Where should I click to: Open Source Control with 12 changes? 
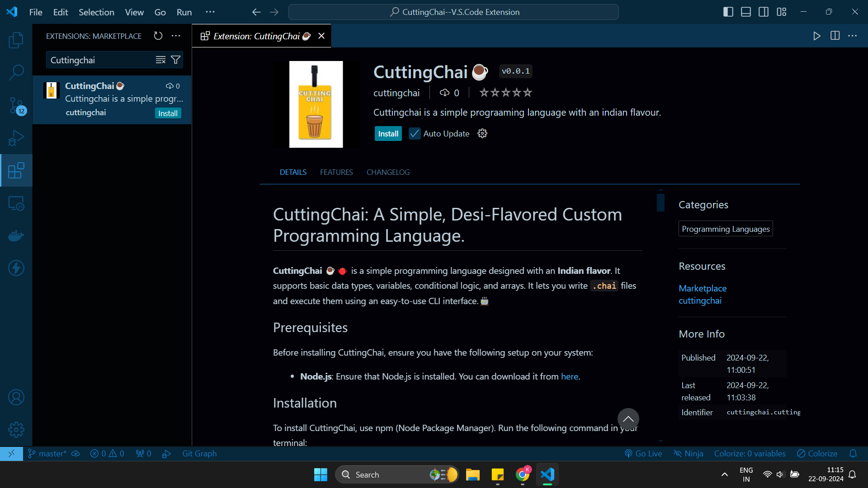pos(16,105)
